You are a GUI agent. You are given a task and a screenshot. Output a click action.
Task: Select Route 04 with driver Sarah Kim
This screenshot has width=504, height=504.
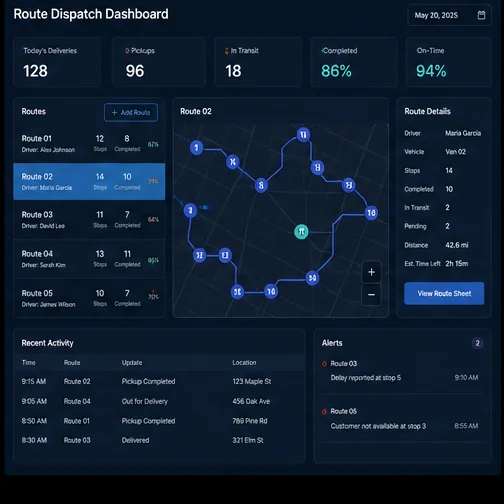click(x=89, y=259)
